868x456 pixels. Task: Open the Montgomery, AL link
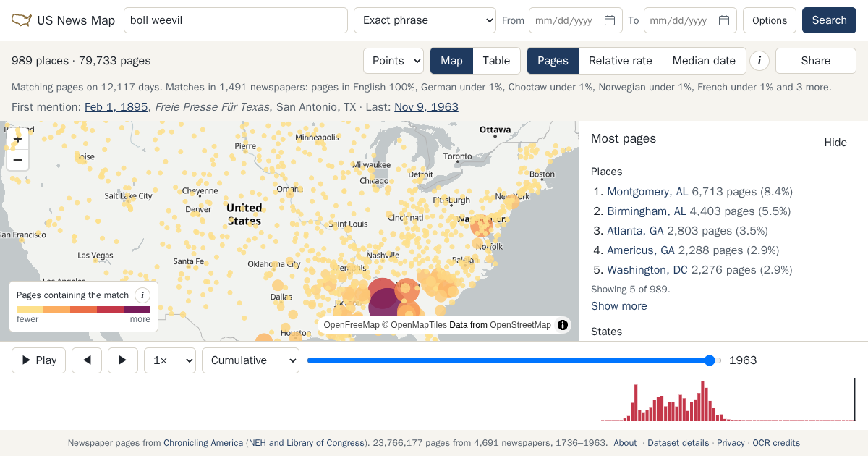point(647,192)
